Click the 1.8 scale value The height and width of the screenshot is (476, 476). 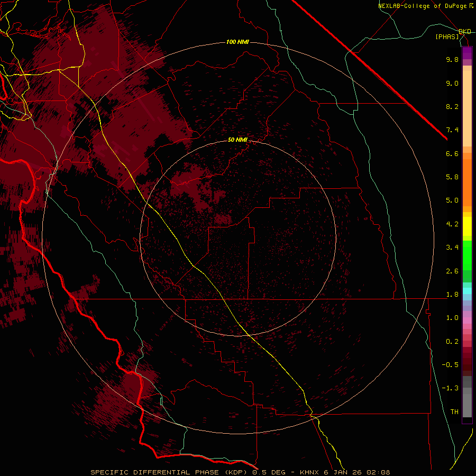click(452, 295)
